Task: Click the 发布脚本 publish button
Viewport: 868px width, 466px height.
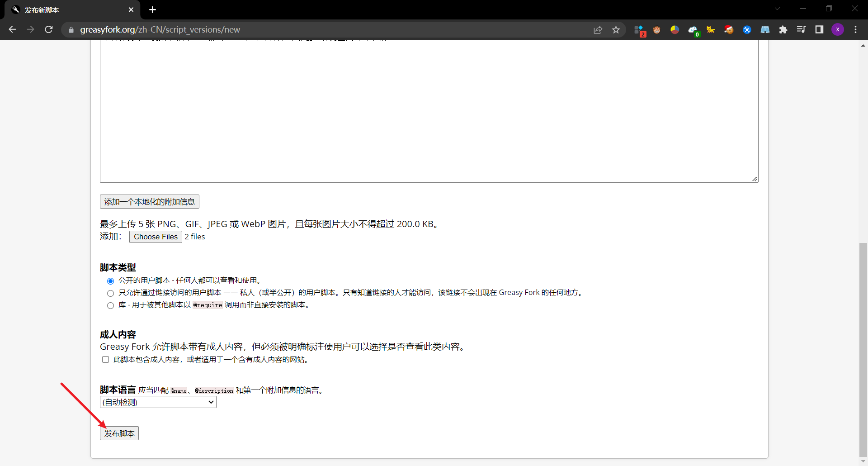Action: 119,433
